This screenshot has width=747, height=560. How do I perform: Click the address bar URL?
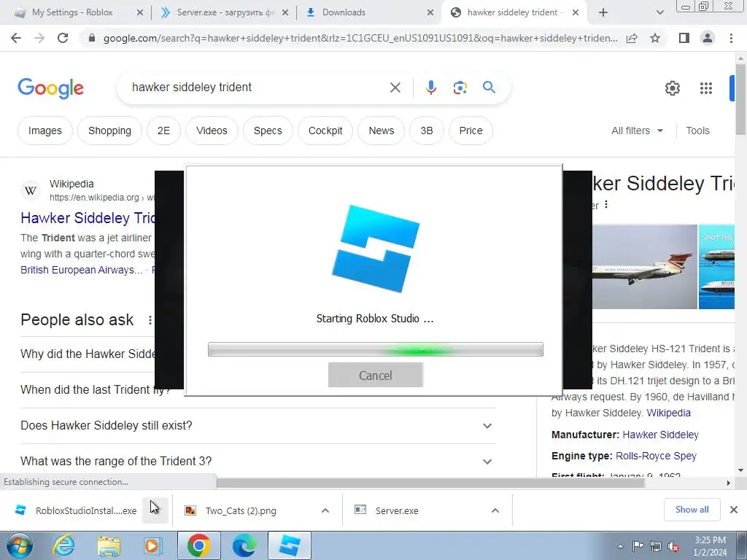360,38
